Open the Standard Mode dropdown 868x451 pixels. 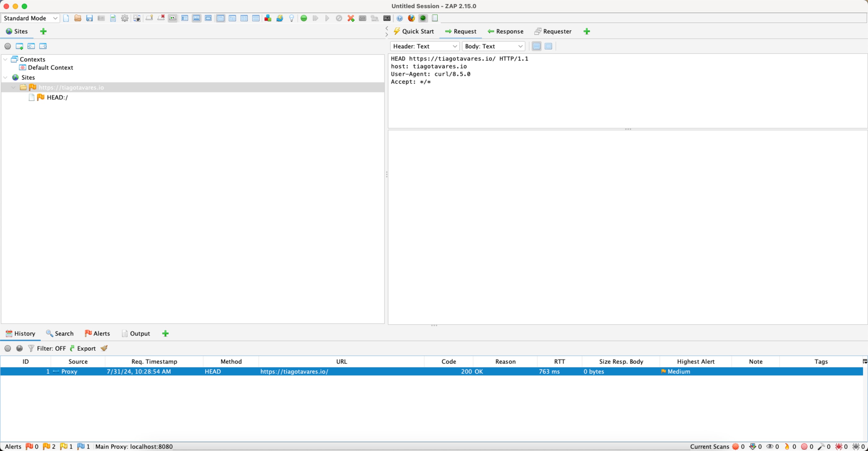[30, 18]
